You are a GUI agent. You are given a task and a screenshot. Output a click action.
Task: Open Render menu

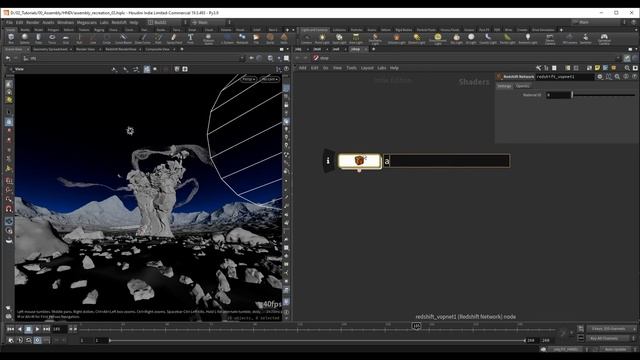33,22
